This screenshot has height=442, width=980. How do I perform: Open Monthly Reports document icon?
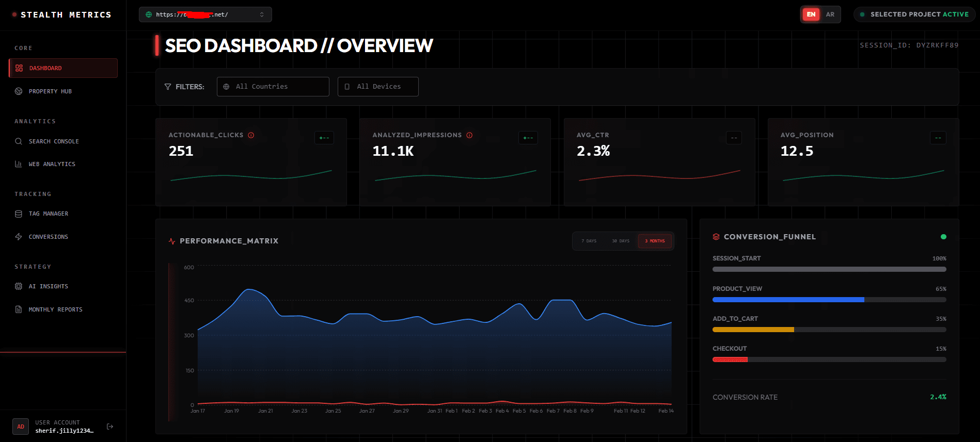[19, 309]
